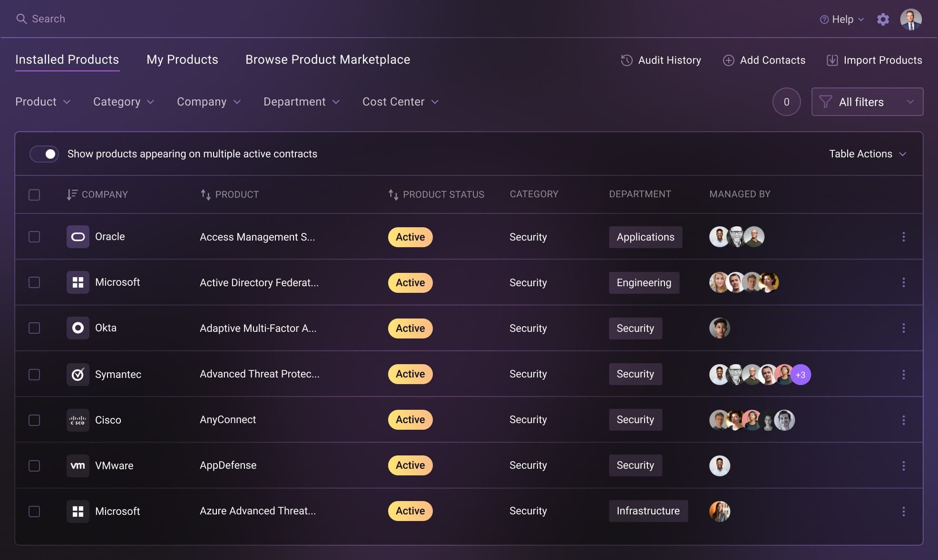Open Browse Product Marketplace tab
This screenshot has height=560, width=938.
[327, 59]
